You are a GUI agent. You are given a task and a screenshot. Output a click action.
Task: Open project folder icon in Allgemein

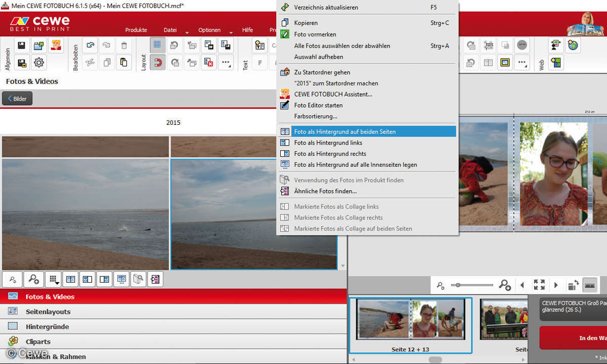click(x=38, y=45)
